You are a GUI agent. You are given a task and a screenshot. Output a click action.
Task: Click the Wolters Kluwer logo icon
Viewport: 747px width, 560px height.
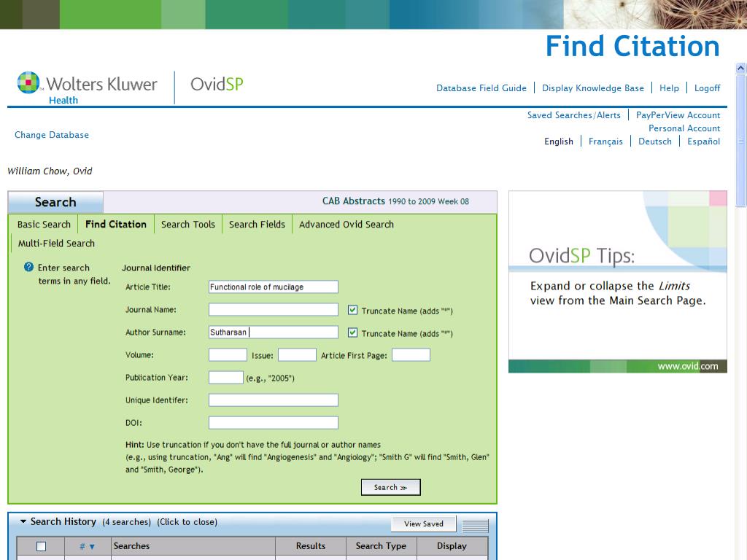click(28, 82)
